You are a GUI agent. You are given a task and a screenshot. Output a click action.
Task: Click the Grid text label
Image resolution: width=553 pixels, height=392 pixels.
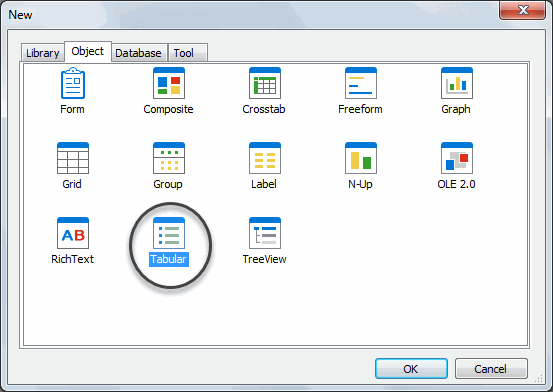click(72, 184)
